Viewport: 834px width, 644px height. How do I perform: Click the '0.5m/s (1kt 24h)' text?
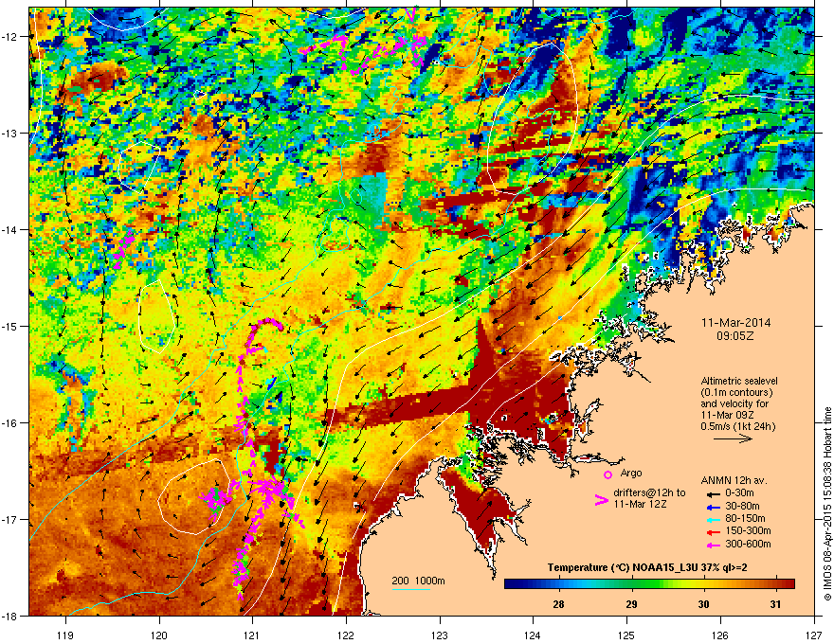click(x=738, y=426)
